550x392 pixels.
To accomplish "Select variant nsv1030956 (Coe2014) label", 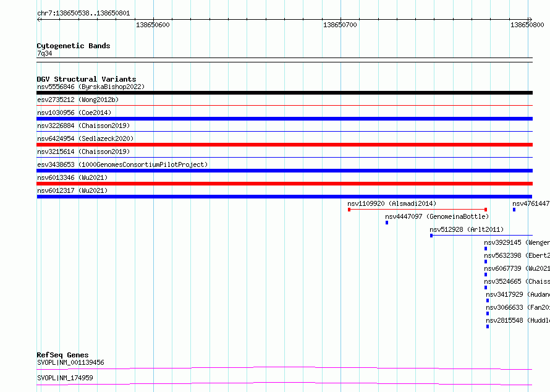I will 74,113.
